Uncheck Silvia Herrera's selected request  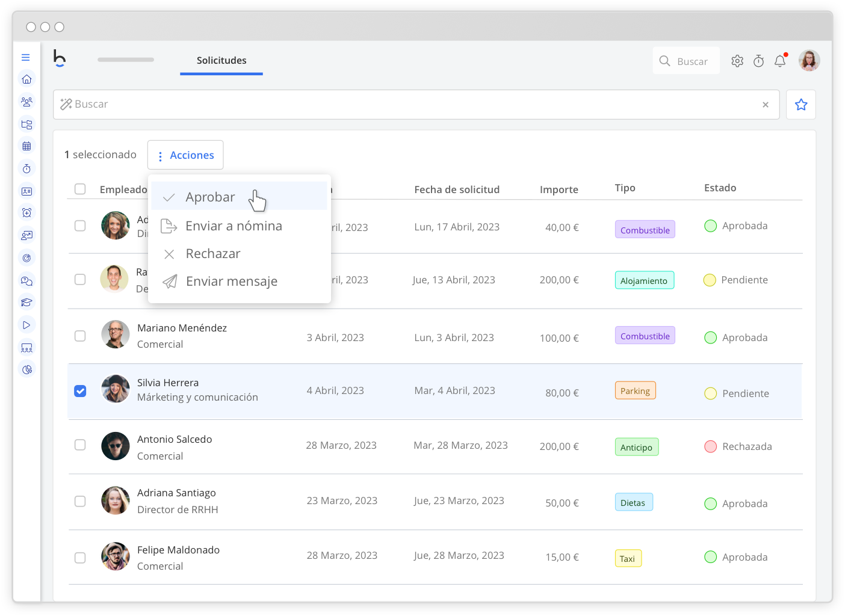pyautogui.click(x=80, y=391)
